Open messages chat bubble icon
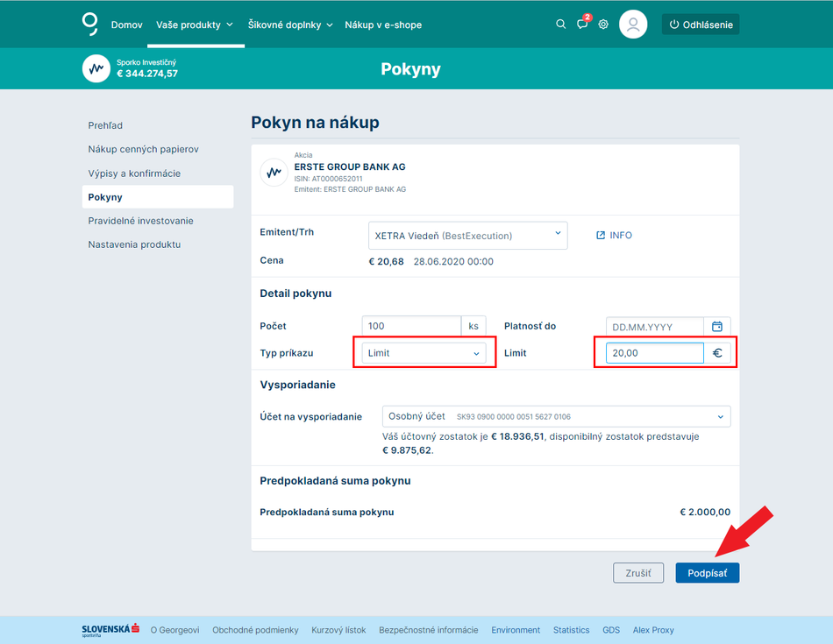 (582, 25)
